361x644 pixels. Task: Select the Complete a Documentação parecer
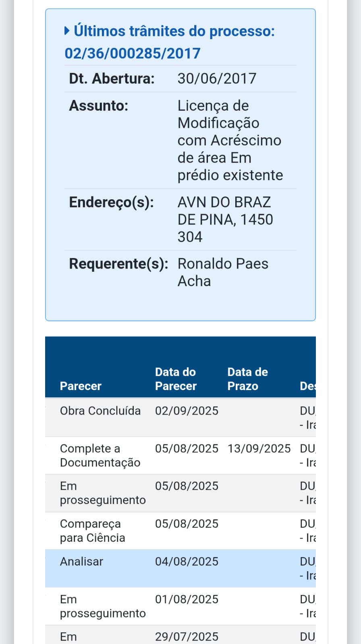(100, 455)
